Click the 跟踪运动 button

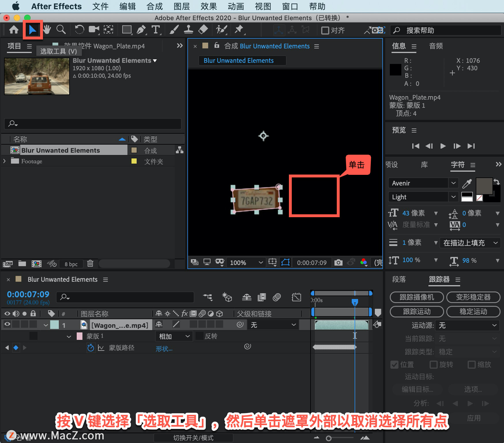point(417,312)
